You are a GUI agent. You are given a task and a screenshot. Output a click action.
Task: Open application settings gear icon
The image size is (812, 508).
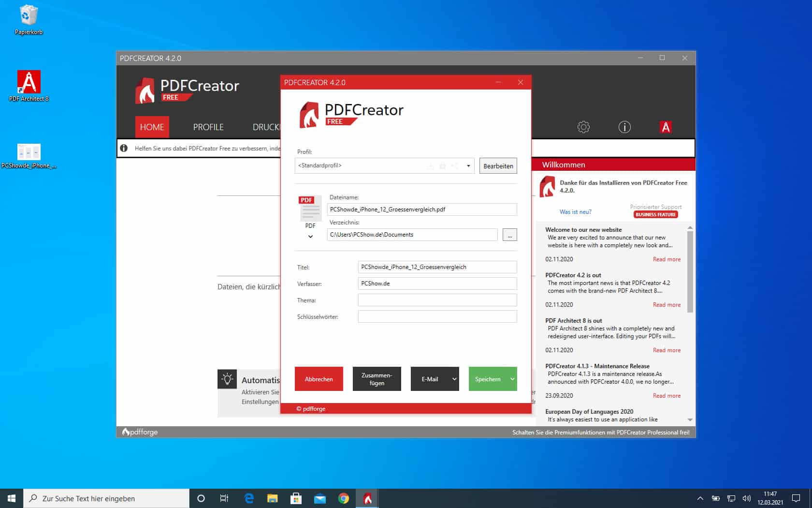click(583, 127)
